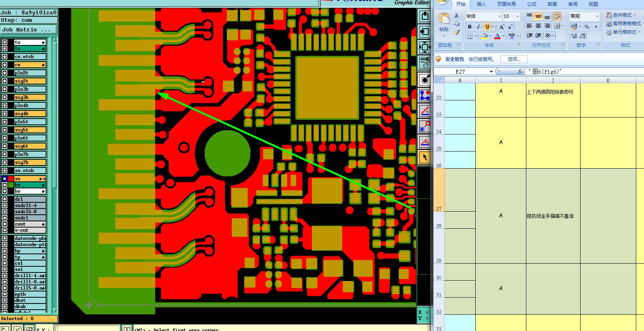The height and width of the screenshot is (331, 644).
Task: Select the arrow pointer tool in Graphic Editor
Action: click(425, 158)
